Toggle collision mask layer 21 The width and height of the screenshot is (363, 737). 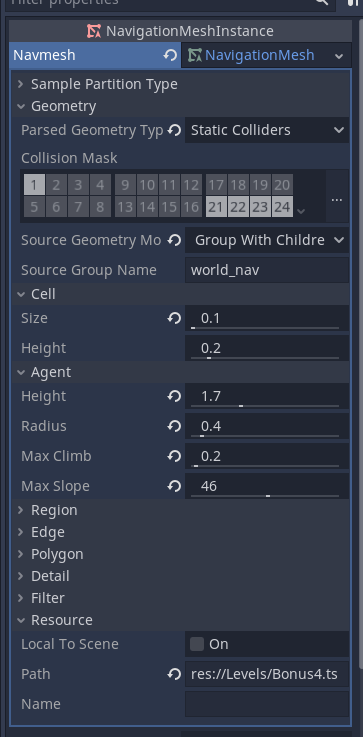[216, 207]
